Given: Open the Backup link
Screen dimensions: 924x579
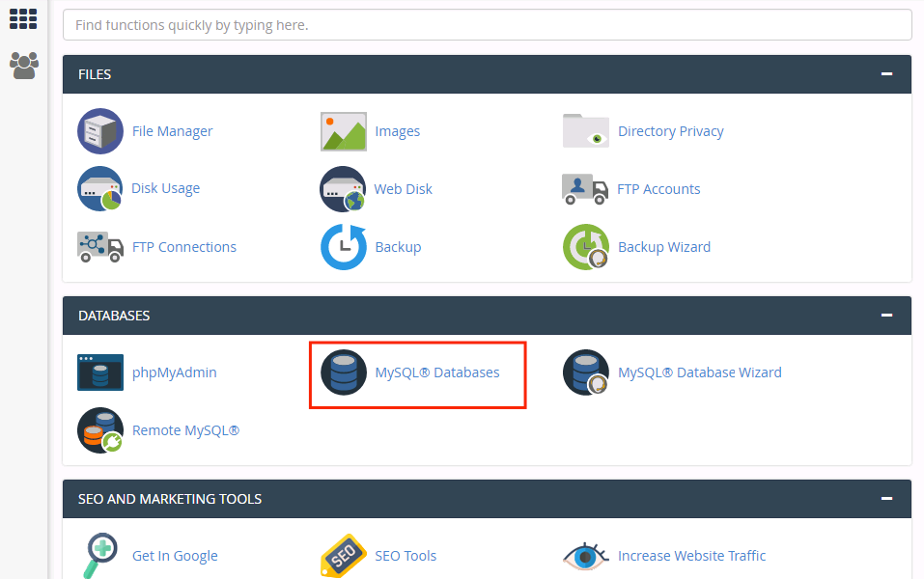Looking at the screenshot, I should coord(398,247).
